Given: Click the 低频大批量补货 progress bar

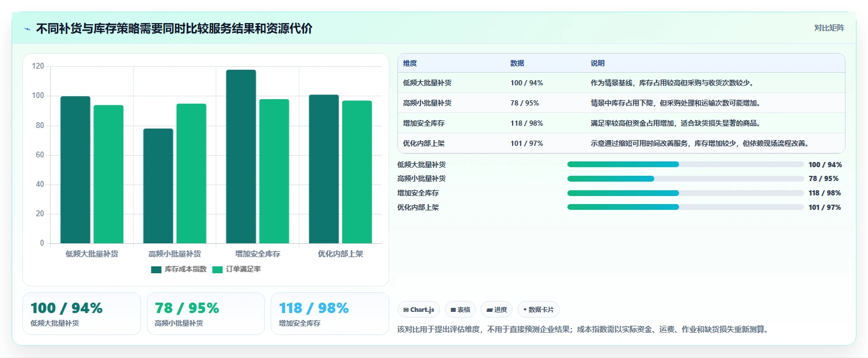Looking at the screenshot, I should (685, 164).
